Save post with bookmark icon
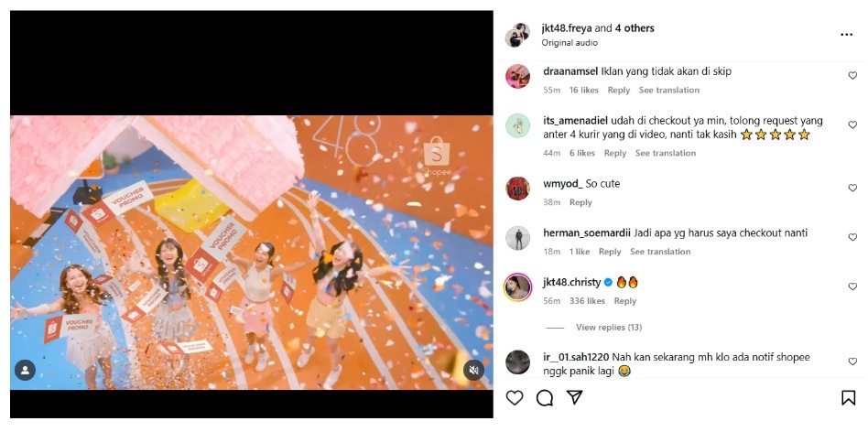Image resolution: width=868 pixels, height=432 pixels. point(848,398)
